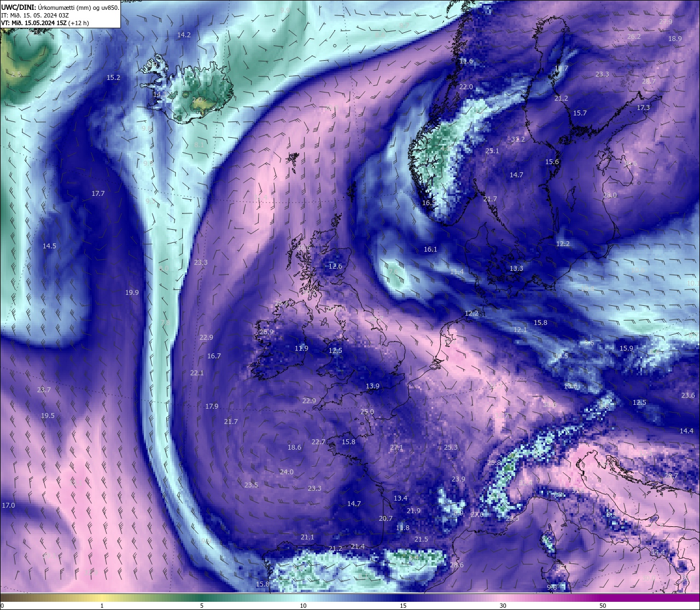Click the '14.5' value on the map
Viewport: 700px width, 610px height.
(49, 246)
